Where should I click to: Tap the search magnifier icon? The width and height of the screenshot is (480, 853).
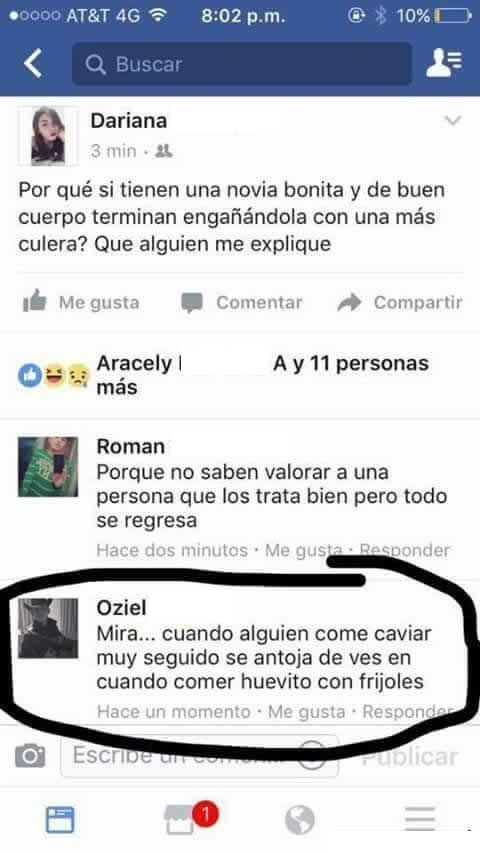tap(95, 65)
